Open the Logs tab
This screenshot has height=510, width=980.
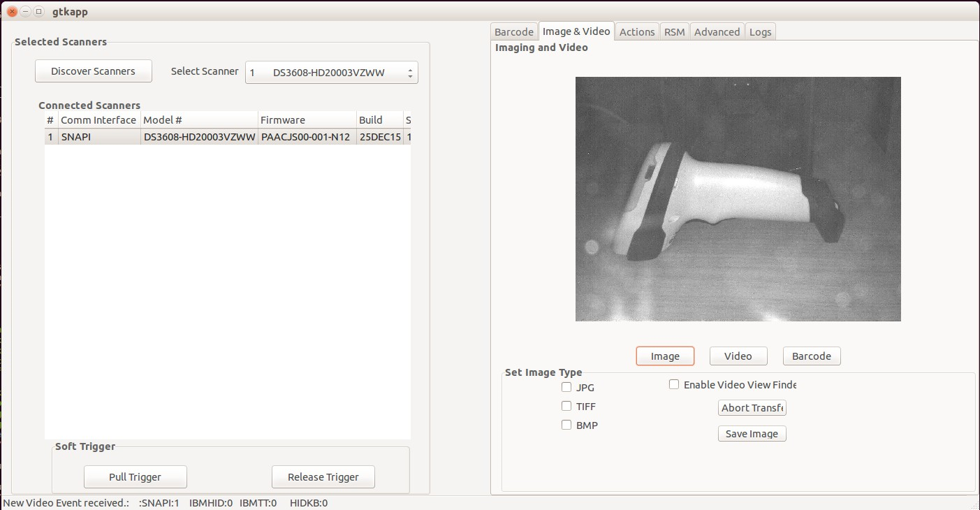[x=760, y=32]
